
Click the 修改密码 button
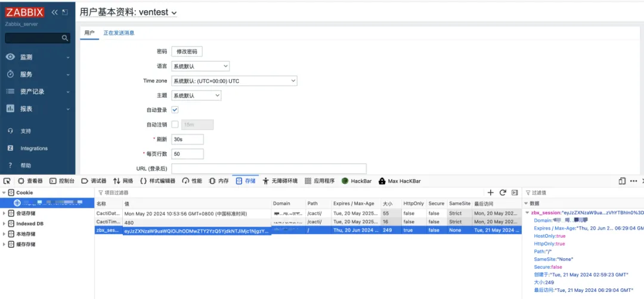pos(187,52)
